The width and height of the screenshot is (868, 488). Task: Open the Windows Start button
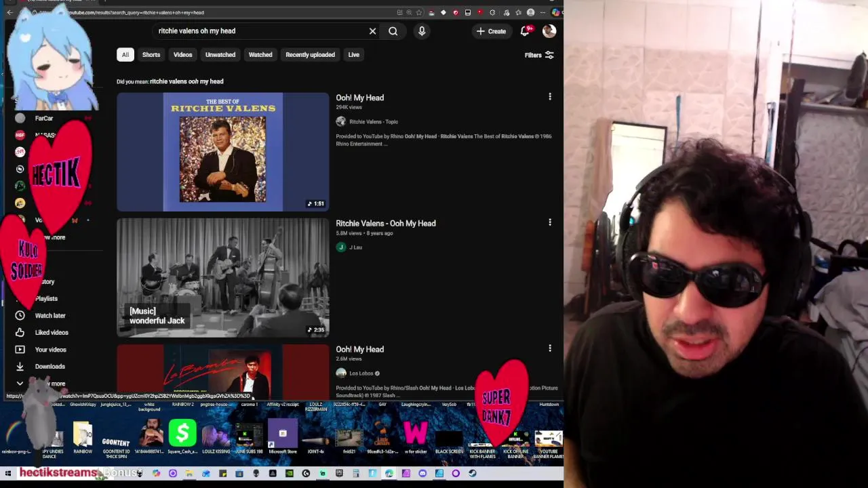point(8,474)
